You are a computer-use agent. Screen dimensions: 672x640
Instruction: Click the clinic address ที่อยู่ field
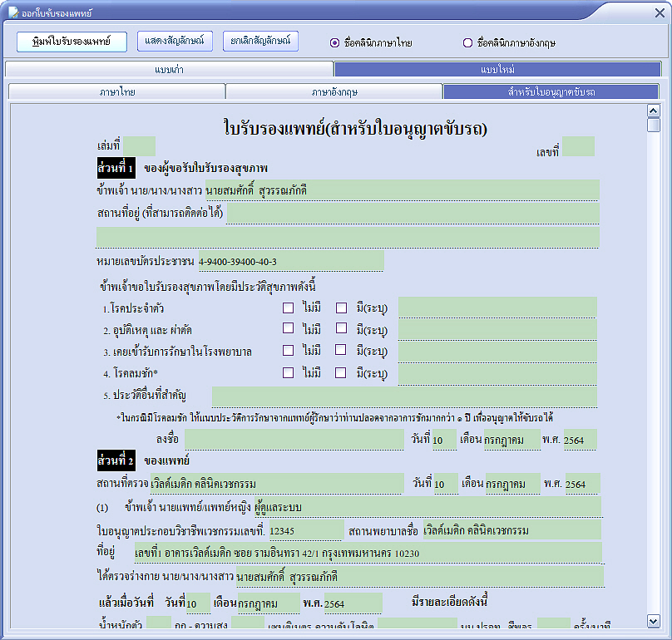[368, 553]
